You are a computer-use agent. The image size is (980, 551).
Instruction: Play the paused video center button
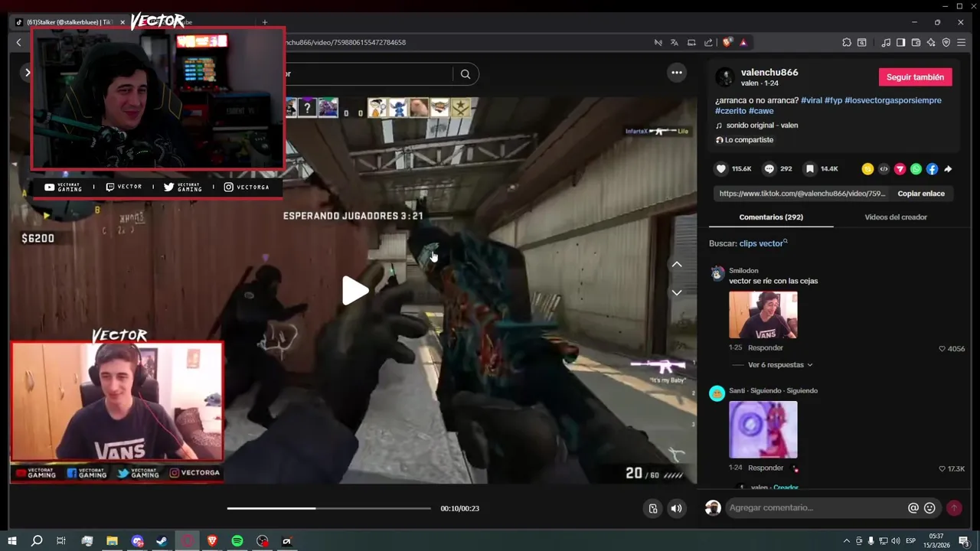coord(354,291)
